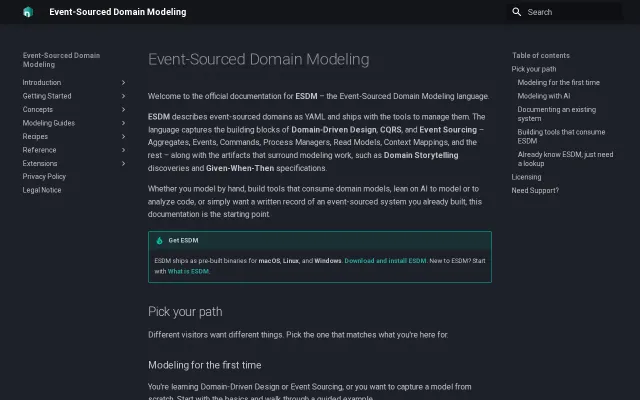Viewport: 640px width, 400px height.
Task: Open the Privacy Policy page
Action: click(x=44, y=176)
